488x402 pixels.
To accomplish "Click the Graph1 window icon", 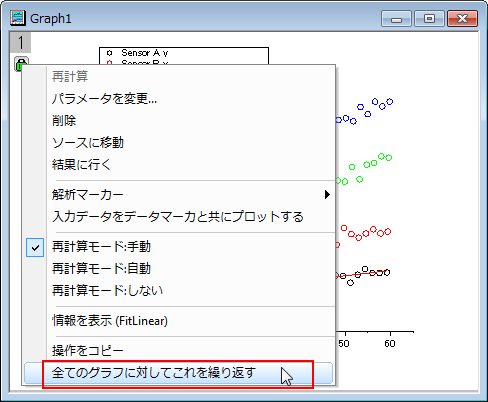I will (x=18, y=18).
